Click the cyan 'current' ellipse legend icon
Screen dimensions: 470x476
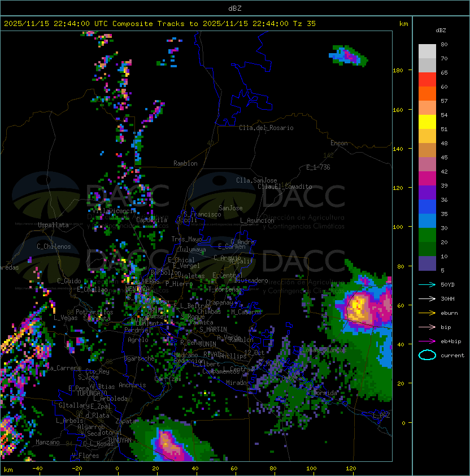click(x=427, y=355)
